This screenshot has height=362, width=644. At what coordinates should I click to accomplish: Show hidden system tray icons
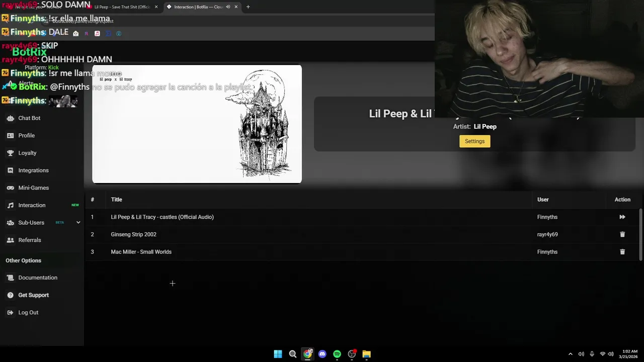coord(570,354)
